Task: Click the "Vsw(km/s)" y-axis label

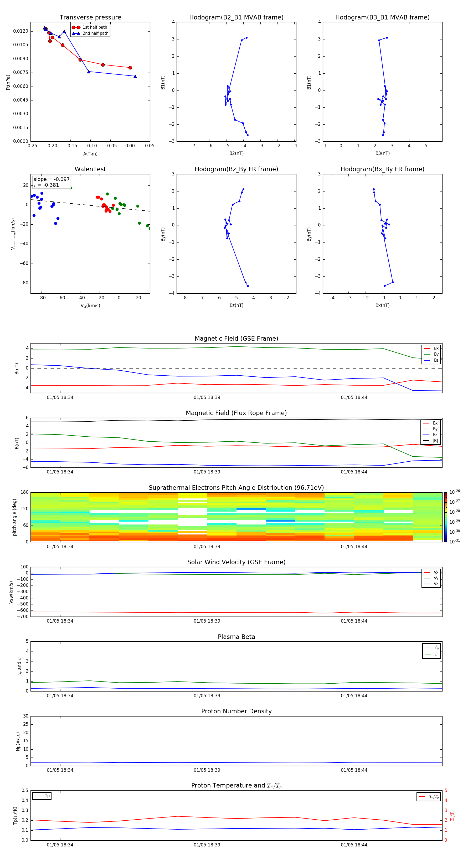Action: point(11,592)
